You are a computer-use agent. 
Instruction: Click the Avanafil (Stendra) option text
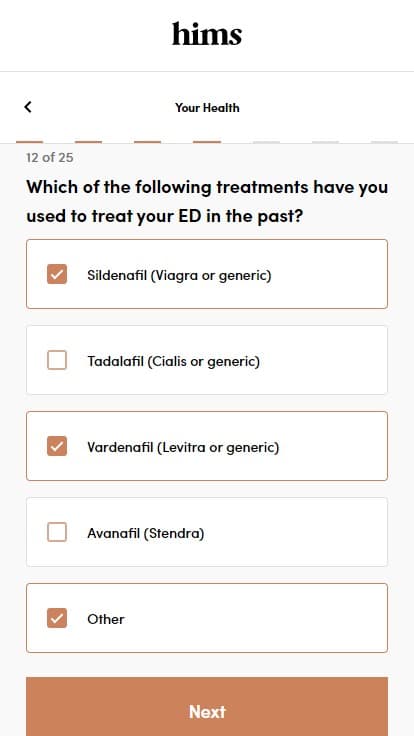coord(146,533)
